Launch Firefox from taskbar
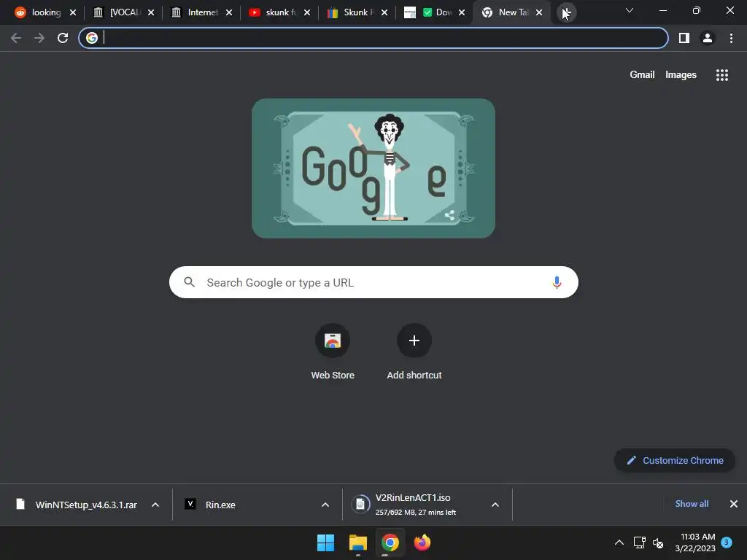The height and width of the screenshot is (560, 747). click(422, 542)
